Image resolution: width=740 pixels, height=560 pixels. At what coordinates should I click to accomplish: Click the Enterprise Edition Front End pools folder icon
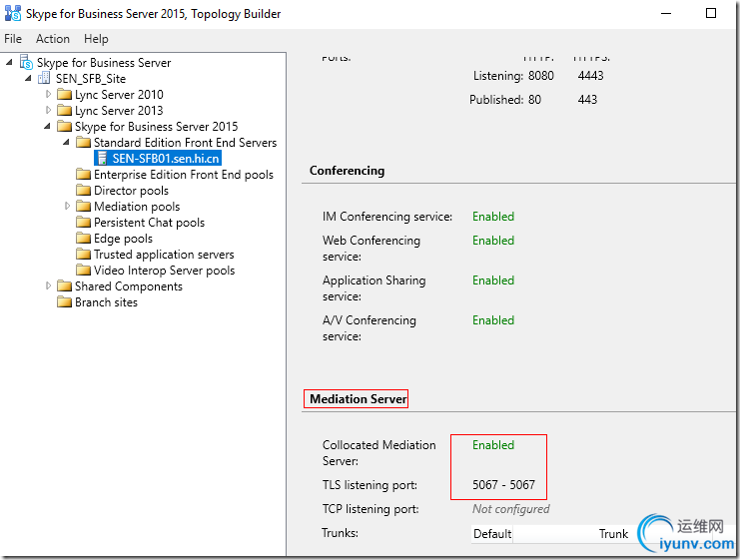click(83, 174)
